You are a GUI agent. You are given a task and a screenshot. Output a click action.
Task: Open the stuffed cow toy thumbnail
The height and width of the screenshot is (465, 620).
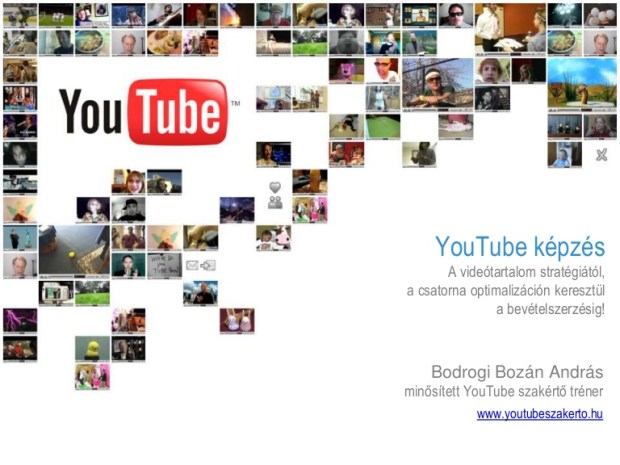coord(274,238)
